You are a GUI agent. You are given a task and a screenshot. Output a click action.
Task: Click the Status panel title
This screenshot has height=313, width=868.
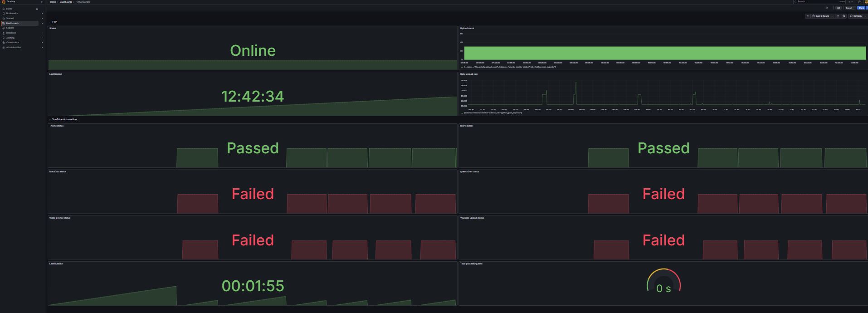53,28
